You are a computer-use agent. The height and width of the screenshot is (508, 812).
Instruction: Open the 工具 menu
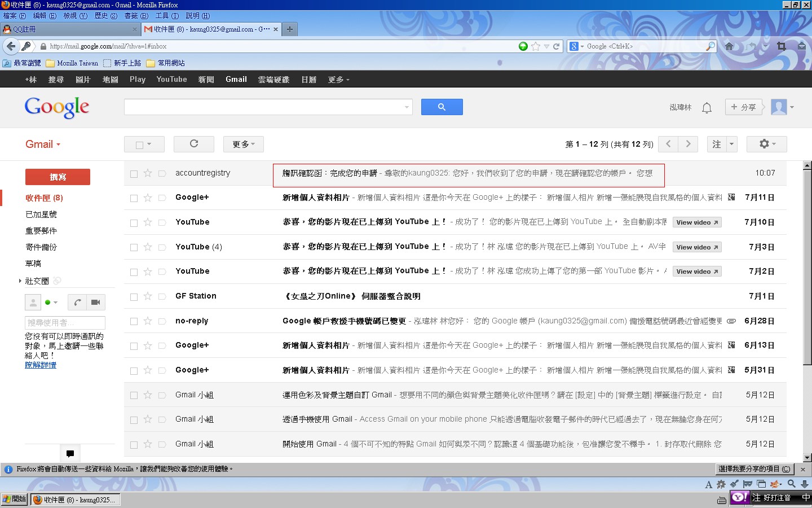tap(167, 16)
